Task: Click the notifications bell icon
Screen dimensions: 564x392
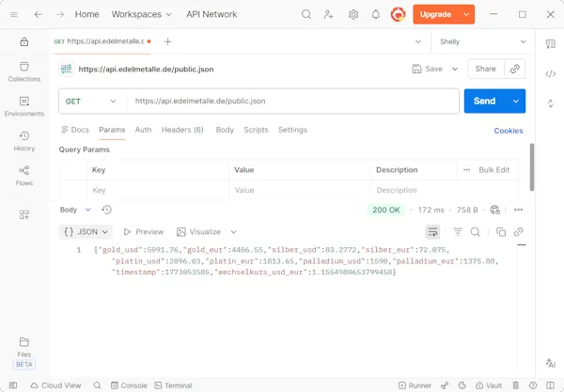Action: 376,14
